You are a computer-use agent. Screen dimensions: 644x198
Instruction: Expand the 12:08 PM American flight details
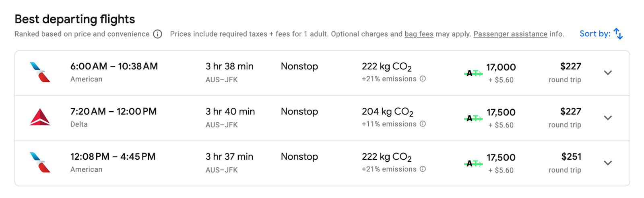(608, 163)
